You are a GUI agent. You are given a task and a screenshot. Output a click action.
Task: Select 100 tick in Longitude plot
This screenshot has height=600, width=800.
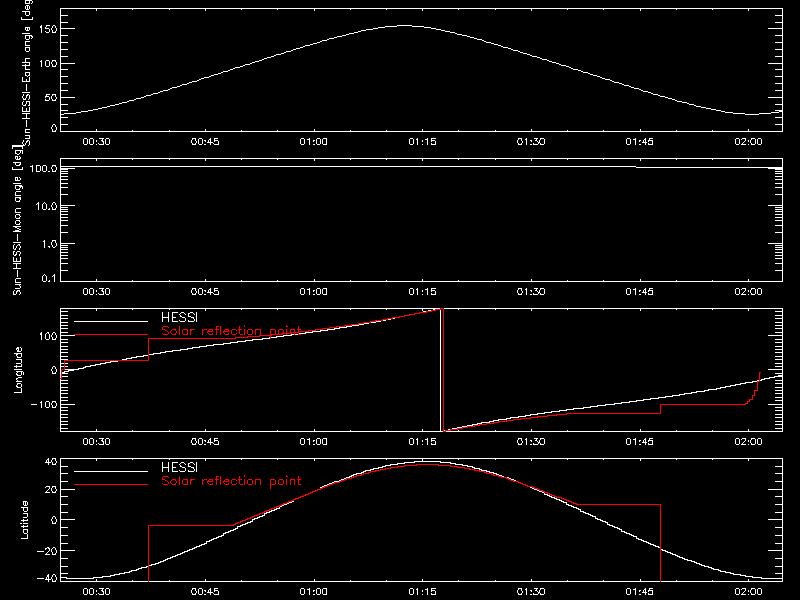click(x=48, y=336)
